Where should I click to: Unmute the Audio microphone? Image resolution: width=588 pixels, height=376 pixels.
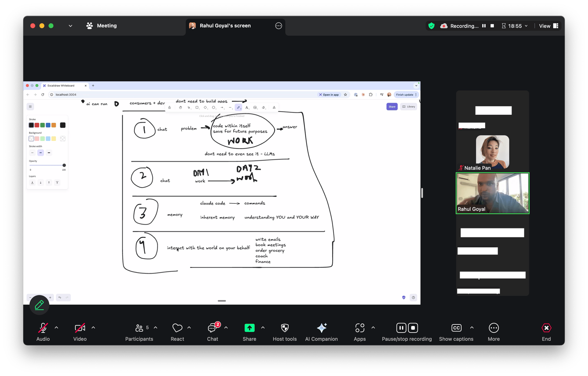click(43, 328)
